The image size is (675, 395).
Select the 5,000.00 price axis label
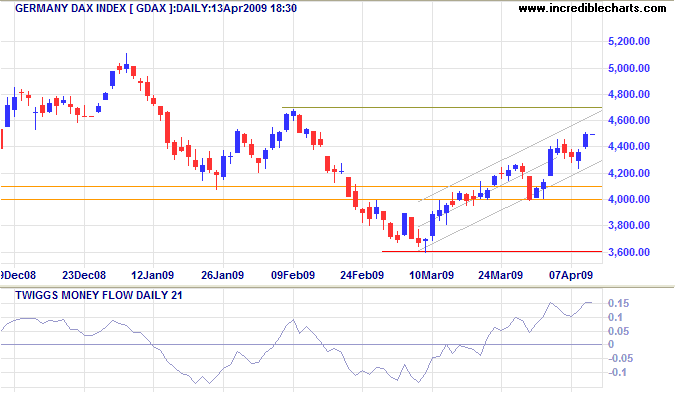coord(629,68)
